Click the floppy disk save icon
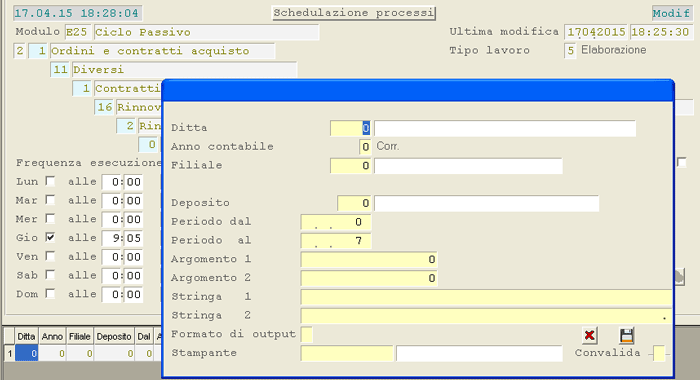The height and width of the screenshot is (380, 700). tap(626, 335)
